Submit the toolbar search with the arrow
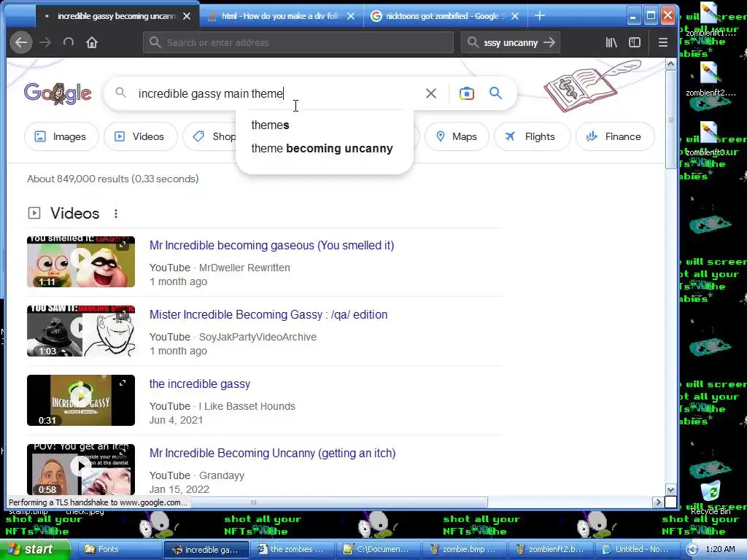The image size is (747, 560). pyautogui.click(x=549, y=42)
